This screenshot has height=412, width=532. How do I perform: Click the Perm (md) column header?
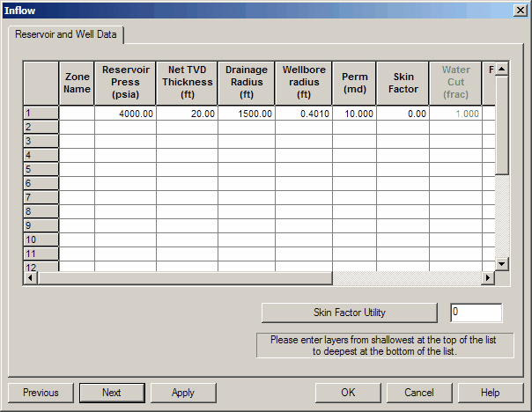click(x=354, y=84)
